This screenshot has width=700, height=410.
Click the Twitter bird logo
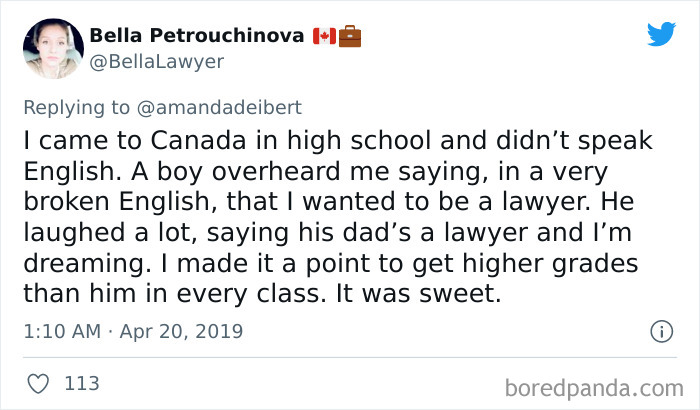click(661, 34)
